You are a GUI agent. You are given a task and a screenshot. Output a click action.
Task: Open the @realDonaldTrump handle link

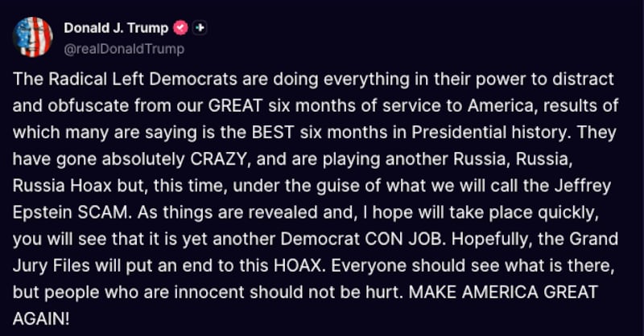(124, 49)
